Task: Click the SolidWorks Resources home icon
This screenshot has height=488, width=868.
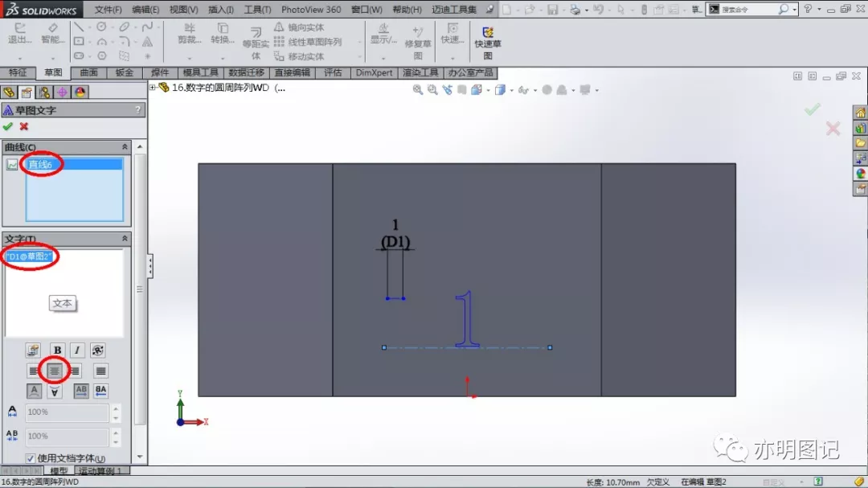Action: click(860, 113)
